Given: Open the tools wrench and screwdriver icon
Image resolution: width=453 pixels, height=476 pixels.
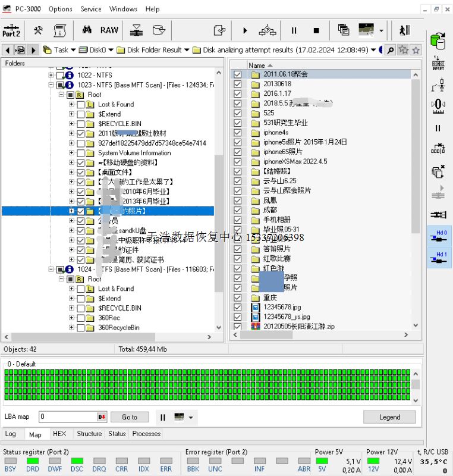Looking at the screenshot, I should [x=38, y=30].
